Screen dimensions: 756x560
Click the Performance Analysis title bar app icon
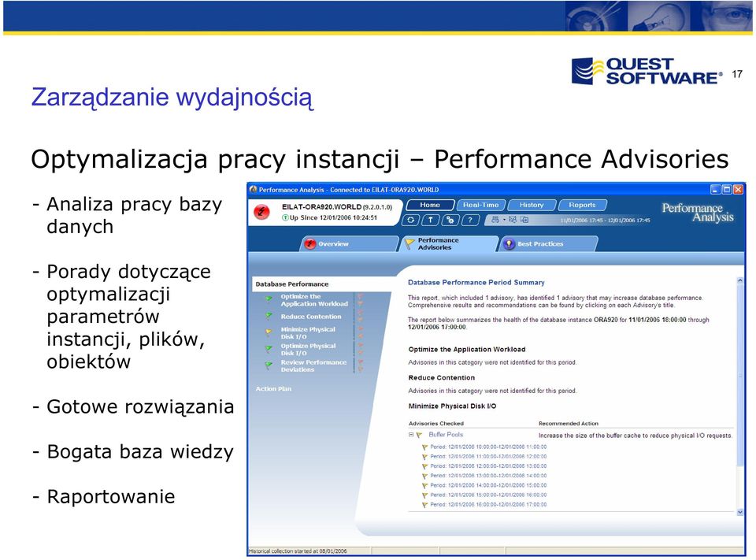coord(253,190)
